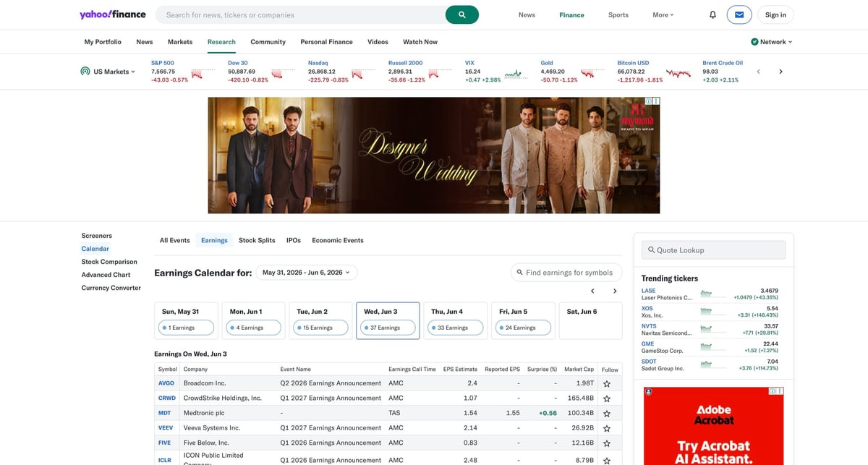Select the Tue, Jun 2 day card
868x465 pixels.
click(x=320, y=320)
